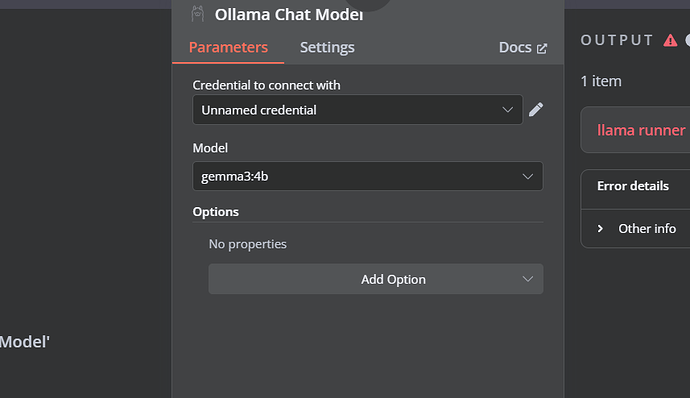
Task: Click the Error details header
Action: coord(633,186)
